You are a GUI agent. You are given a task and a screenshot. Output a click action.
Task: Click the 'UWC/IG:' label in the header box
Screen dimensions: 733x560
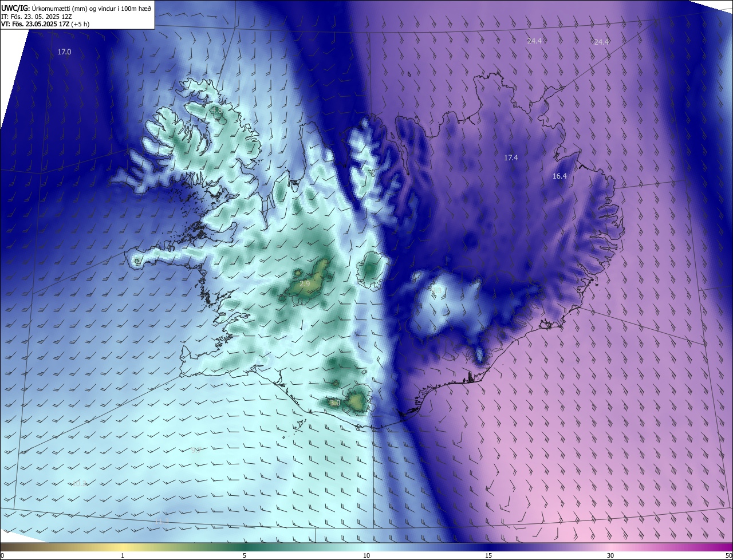(x=15, y=7)
